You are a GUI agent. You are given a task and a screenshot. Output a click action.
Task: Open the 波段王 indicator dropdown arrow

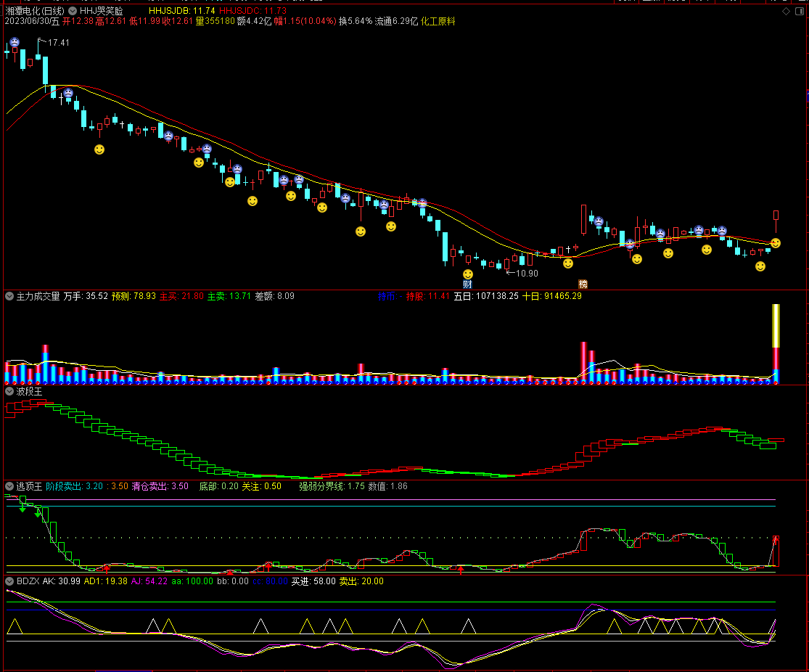pyautogui.click(x=9, y=391)
